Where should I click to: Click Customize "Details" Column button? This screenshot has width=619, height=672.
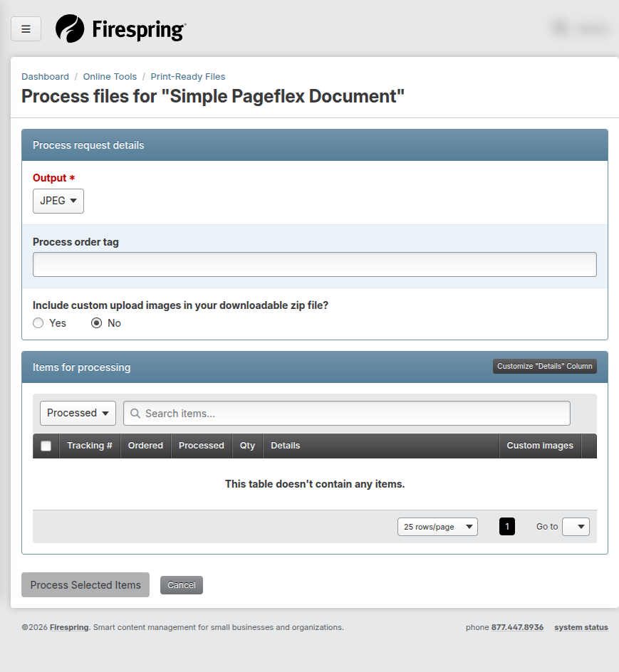(544, 367)
